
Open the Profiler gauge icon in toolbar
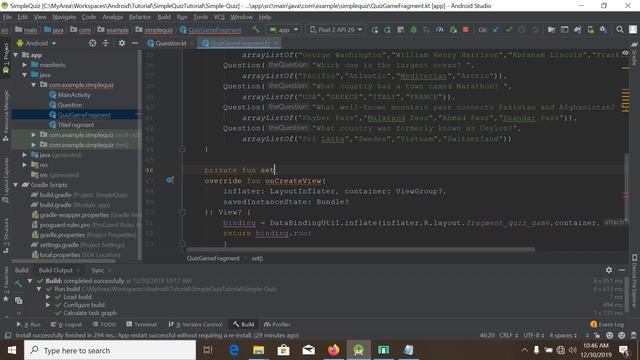point(440,29)
